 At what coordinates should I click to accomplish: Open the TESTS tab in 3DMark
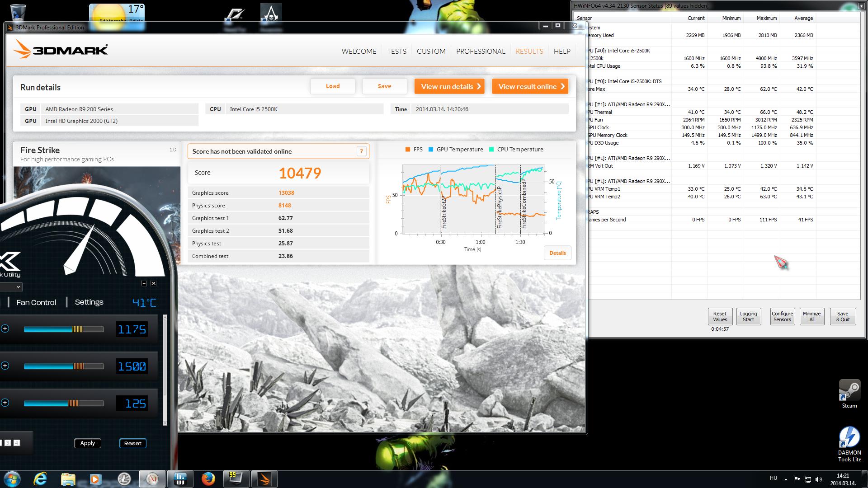pyautogui.click(x=396, y=51)
